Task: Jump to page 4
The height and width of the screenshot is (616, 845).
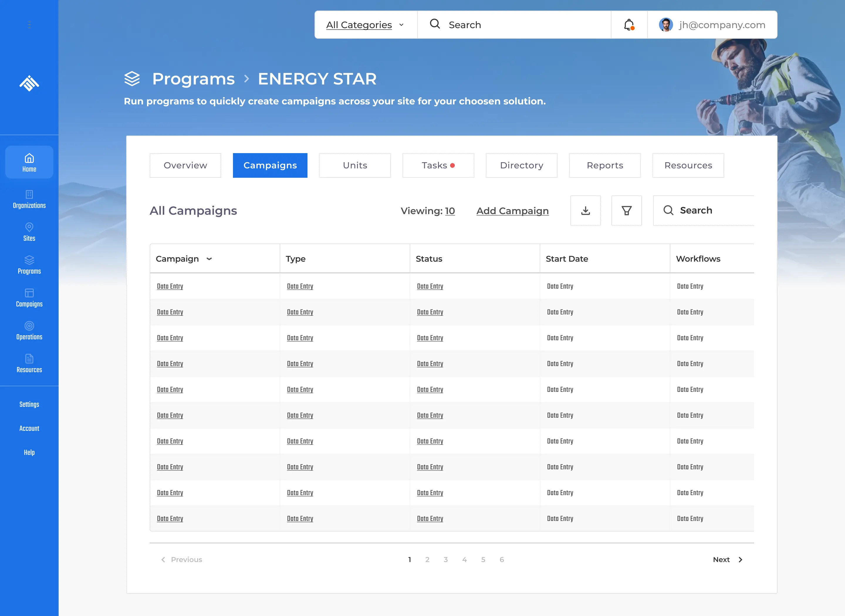Action: pyautogui.click(x=464, y=560)
